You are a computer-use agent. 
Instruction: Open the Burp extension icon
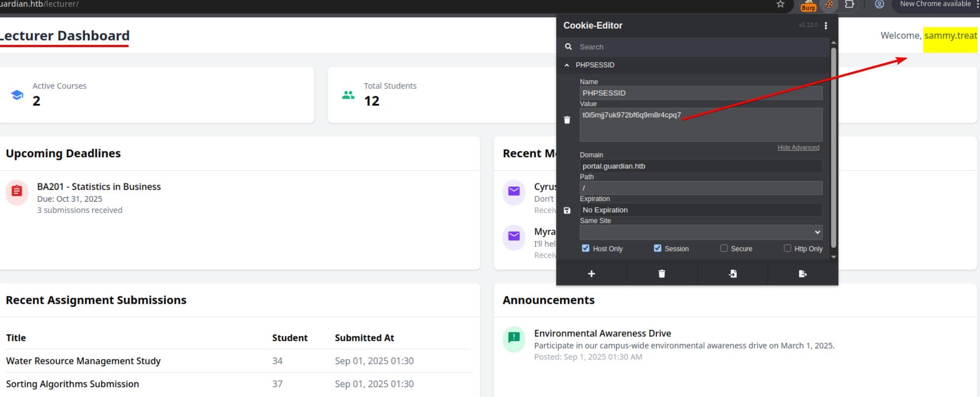coord(808,5)
